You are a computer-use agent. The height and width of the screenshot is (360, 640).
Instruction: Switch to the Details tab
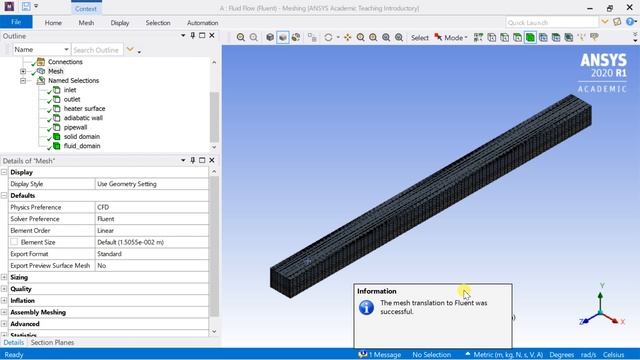pos(13,342)
